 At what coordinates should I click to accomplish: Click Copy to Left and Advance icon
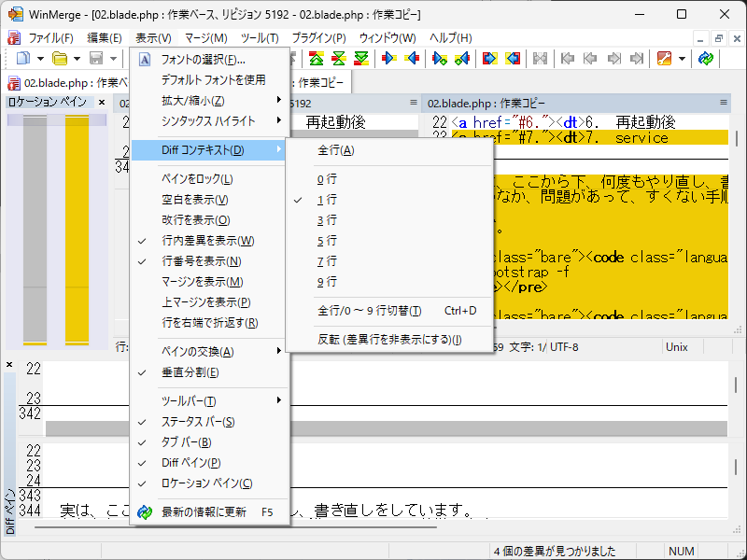pos(462,59)
